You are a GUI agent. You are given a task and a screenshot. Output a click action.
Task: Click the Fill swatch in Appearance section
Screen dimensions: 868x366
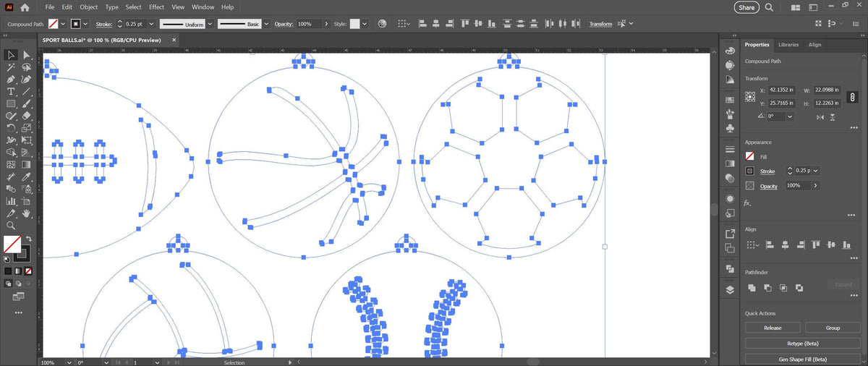click(750, 156)
